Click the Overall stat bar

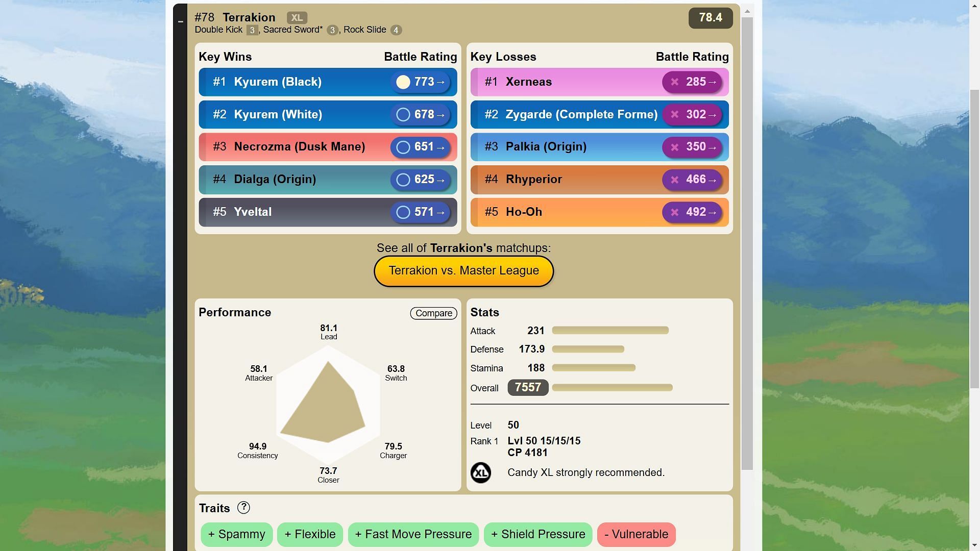tap(612, 388)
